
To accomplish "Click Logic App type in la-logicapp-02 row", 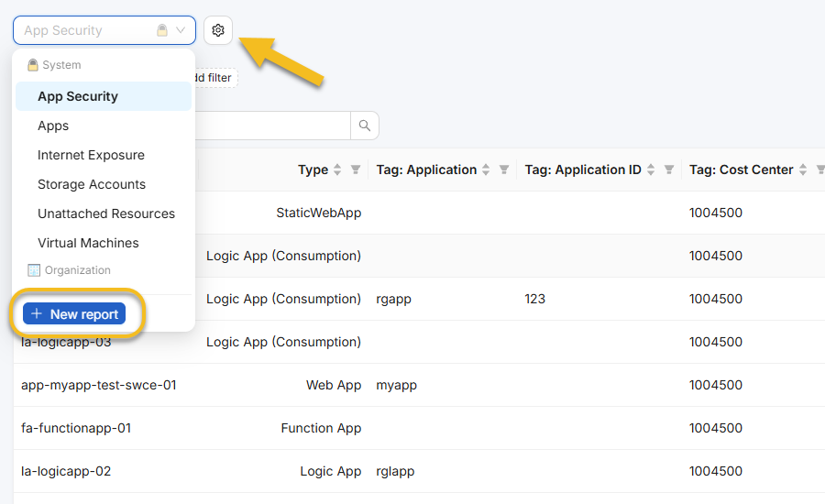I will pyautogui.click(x=330, y=471).
